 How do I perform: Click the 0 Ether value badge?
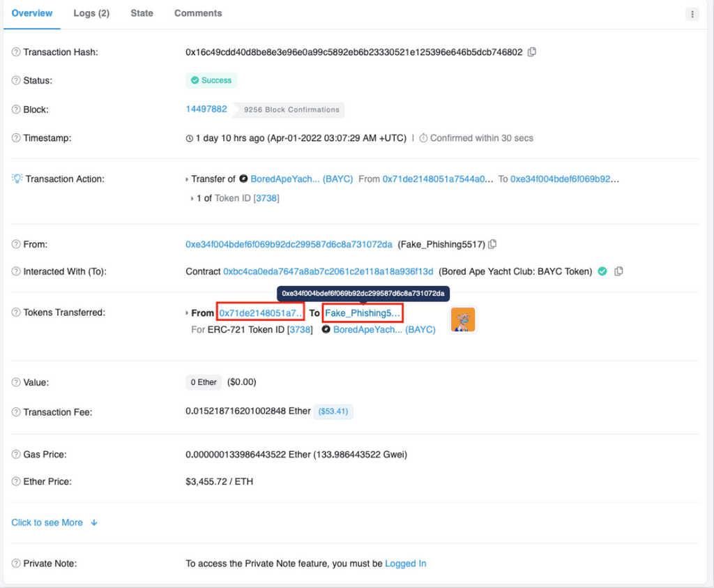click(x=204, y=382)
